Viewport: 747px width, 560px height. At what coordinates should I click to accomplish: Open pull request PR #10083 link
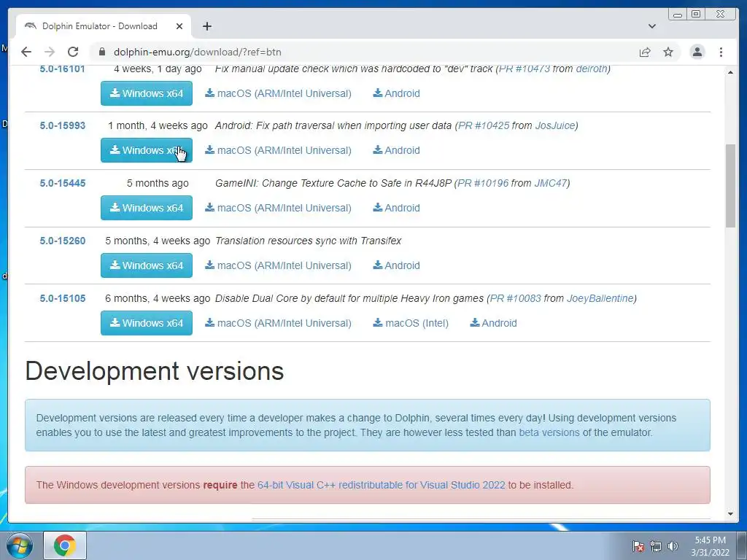(x=516, y=298)
